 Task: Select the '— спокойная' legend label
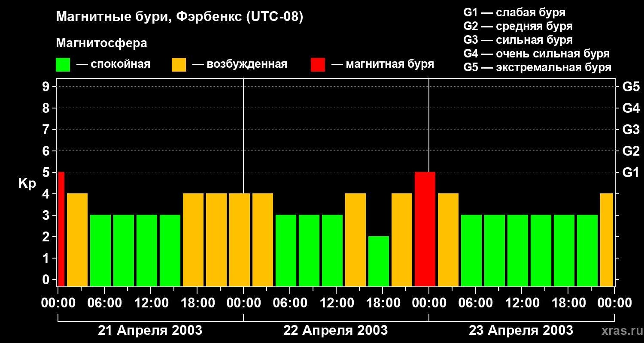[x=113, y=64]
